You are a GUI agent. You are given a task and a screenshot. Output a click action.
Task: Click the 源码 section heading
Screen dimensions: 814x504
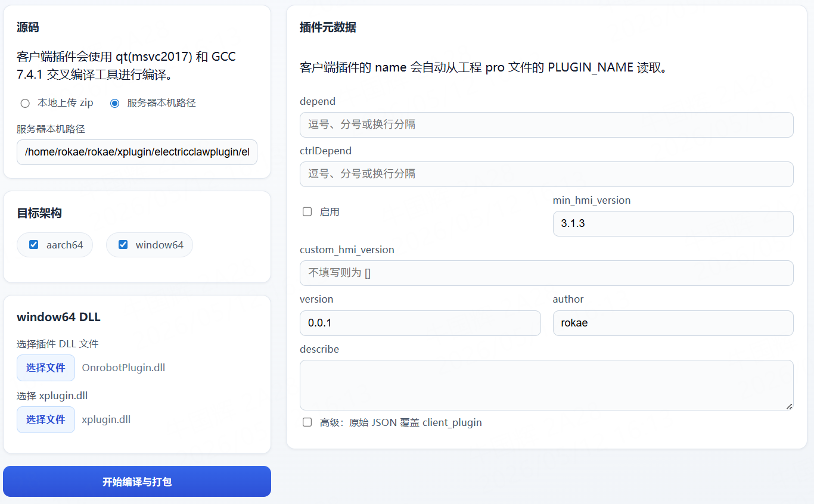pyautogui.click(x=28, y=27)
